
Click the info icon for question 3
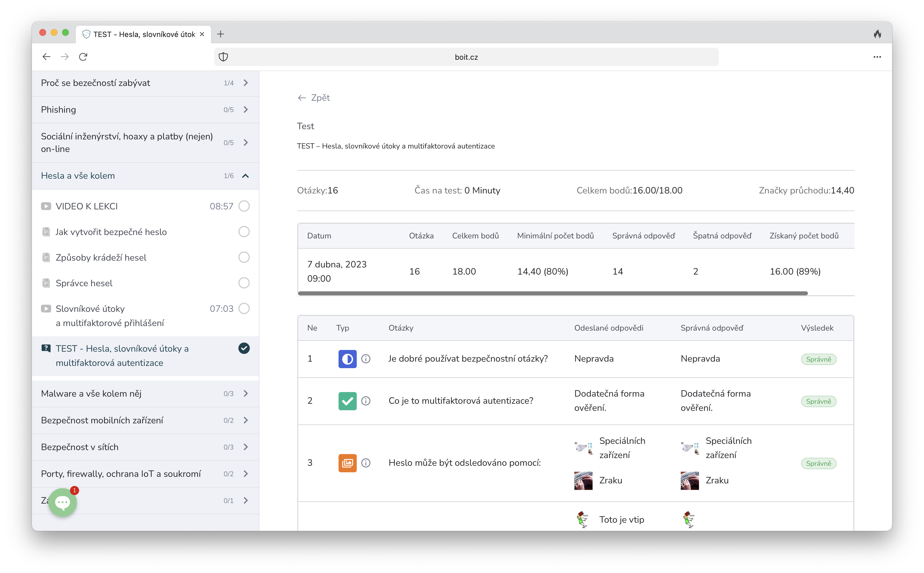[x=366, y=463]
